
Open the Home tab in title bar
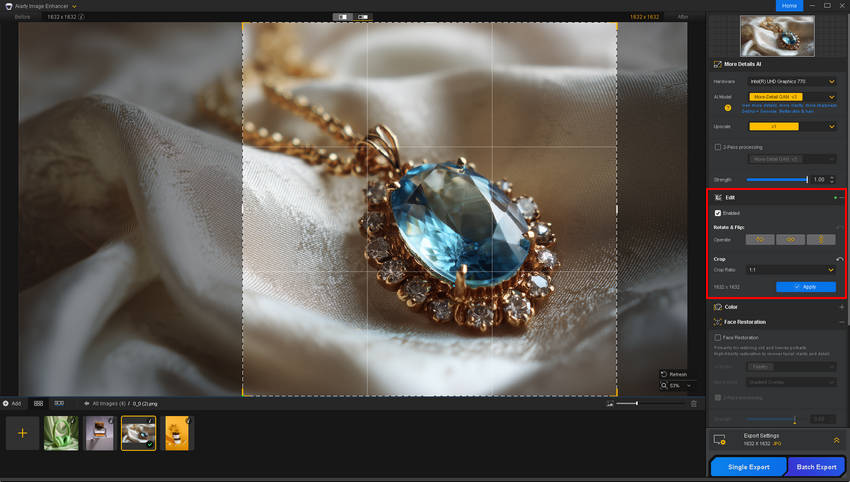(x=789, y=5)
